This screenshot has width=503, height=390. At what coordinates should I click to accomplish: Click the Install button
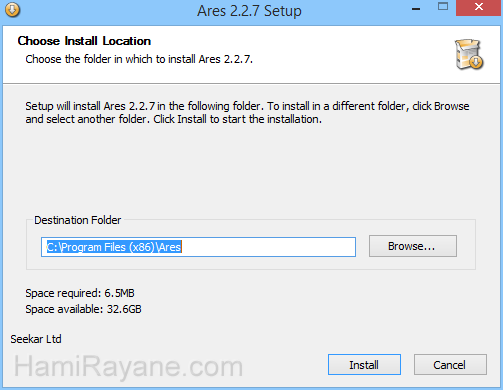pos(364,364)
